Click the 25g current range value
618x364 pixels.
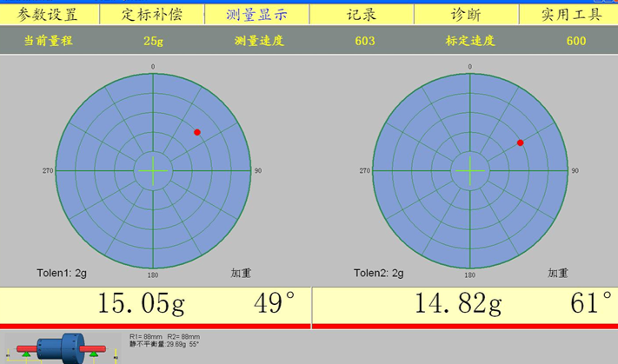click(153, 41)
